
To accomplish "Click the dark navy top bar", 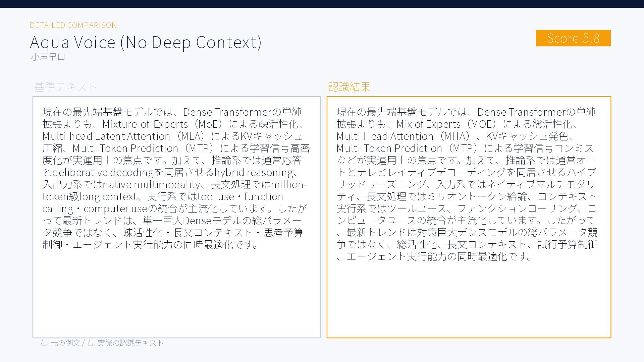I will tap(322, 4).
